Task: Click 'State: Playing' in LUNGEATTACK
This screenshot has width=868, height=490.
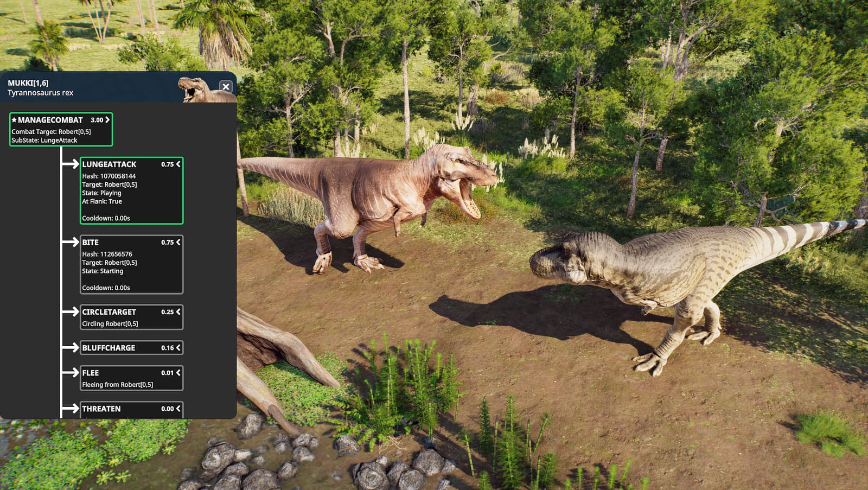Action: tap(101, 193)
